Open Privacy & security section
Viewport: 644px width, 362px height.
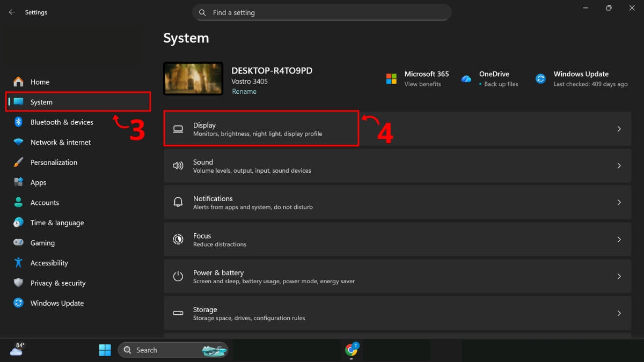(x=58, y=283)
